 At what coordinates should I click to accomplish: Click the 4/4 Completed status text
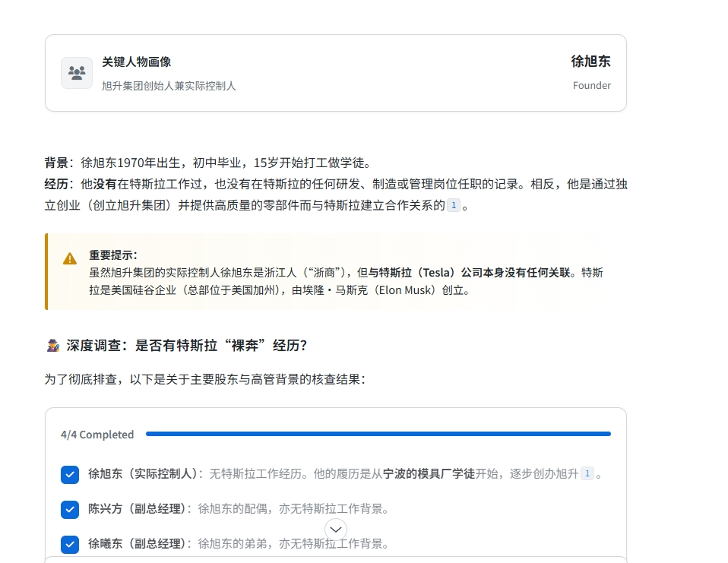pos(97,435)
